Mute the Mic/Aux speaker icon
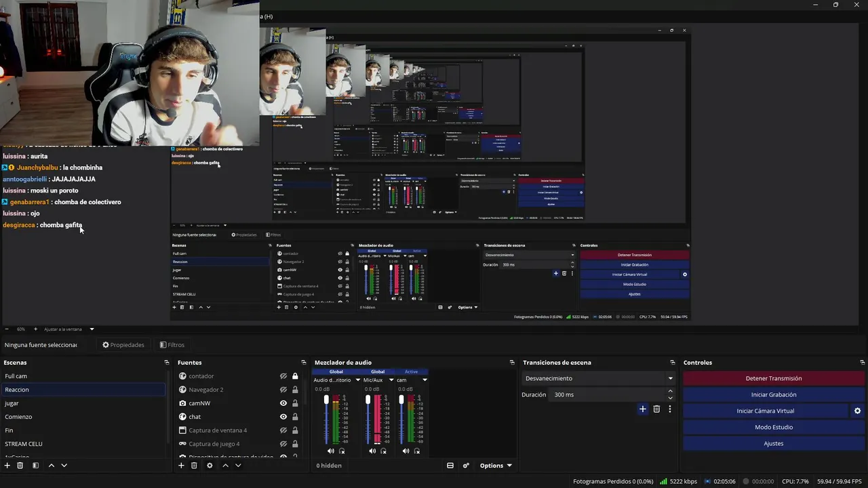This screenshot has height=488, width=868. point(372,451)
